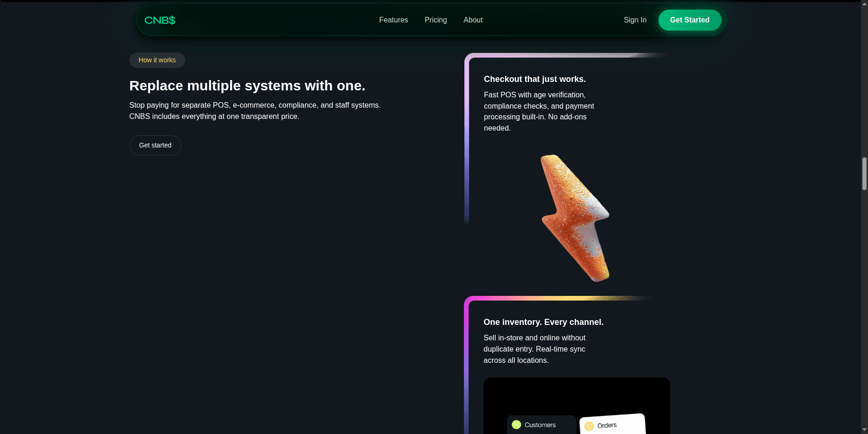This screenshot has width=868, height=434.
Task: Click the green Customers icon
Action: click(516, 425)
